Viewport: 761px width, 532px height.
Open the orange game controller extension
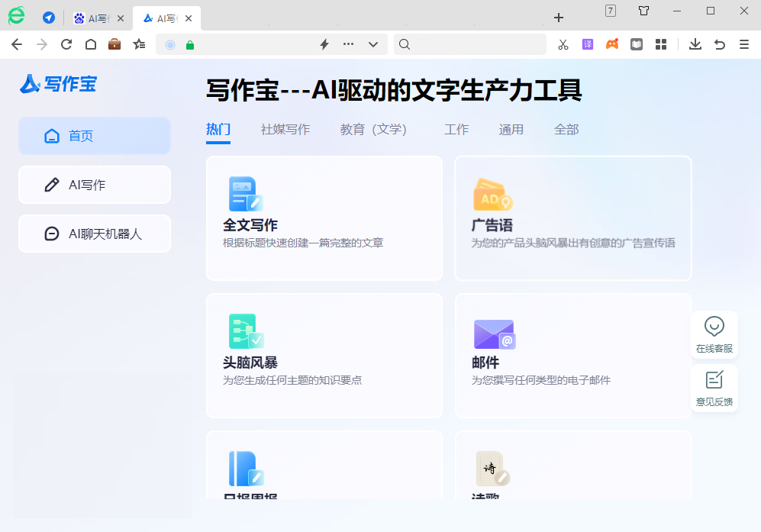point(612,44)
